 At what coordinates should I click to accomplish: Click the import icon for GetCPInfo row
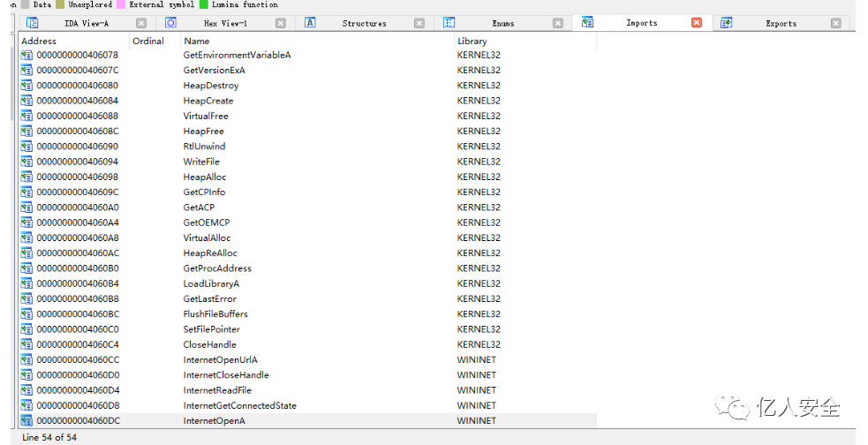pyautogui.click(x=26, y=192)
